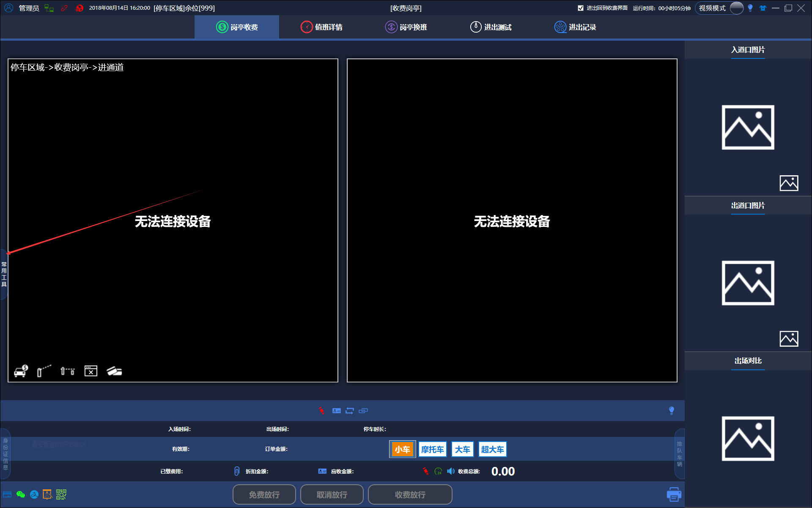The image size is (812, 508).
Task: Click the printer icon
Action: click(x=674, y=494)
